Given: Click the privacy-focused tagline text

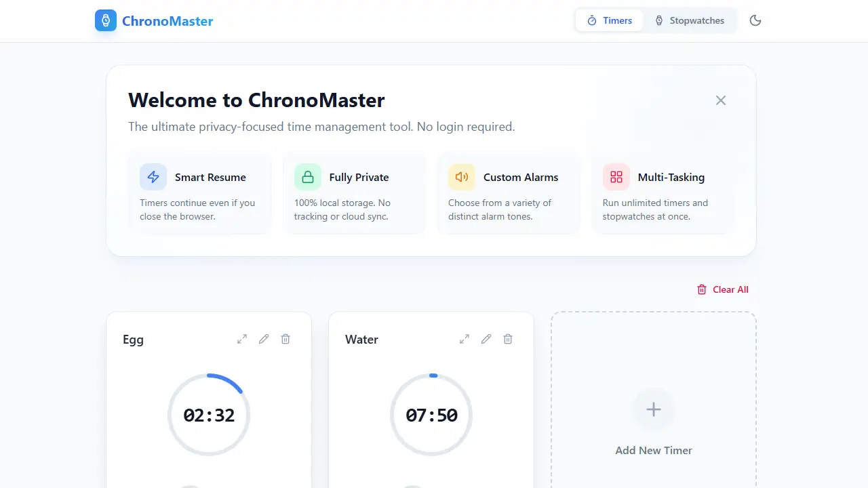Looking at the screenshot, I should (321, 127).
